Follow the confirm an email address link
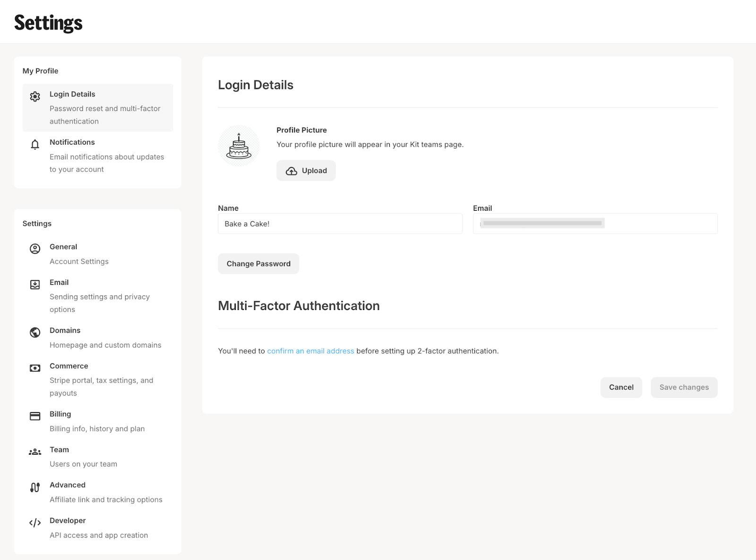756x560 pixels. pos(310,351)
